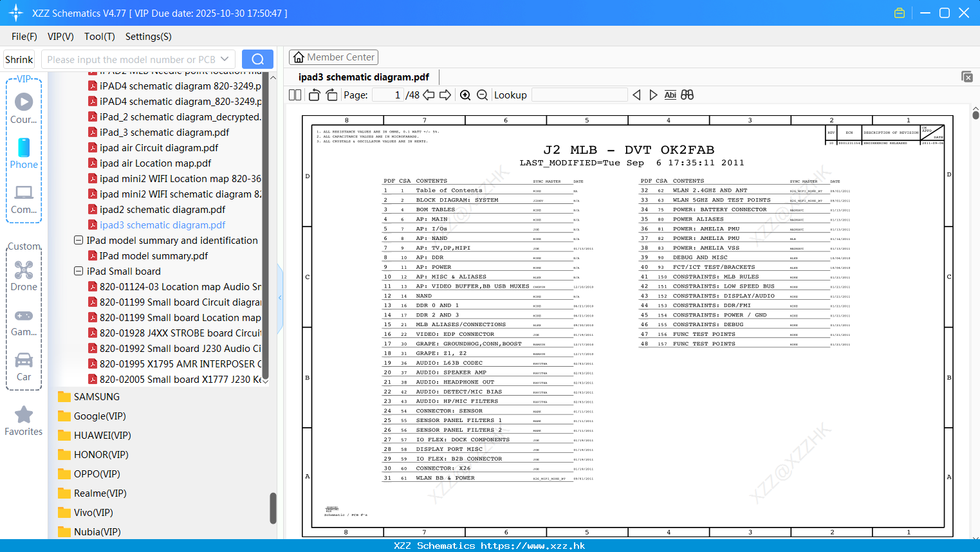Open IPad model summary.pdf

[154, 255]
